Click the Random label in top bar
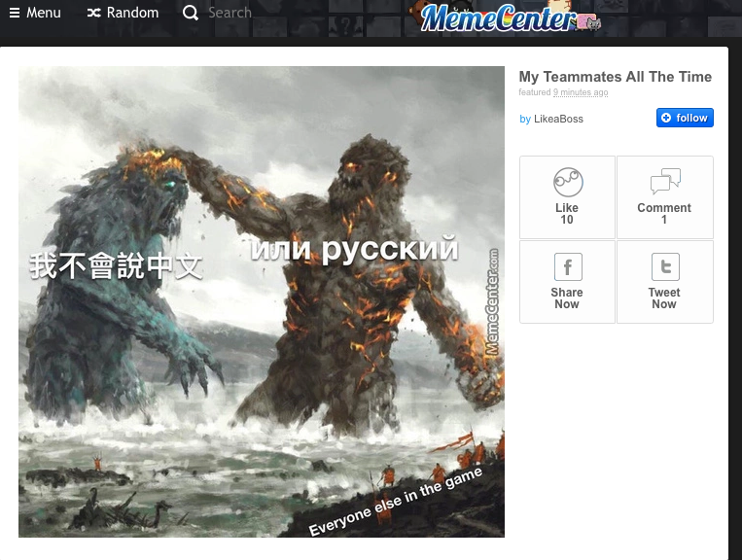 (132, 13)
